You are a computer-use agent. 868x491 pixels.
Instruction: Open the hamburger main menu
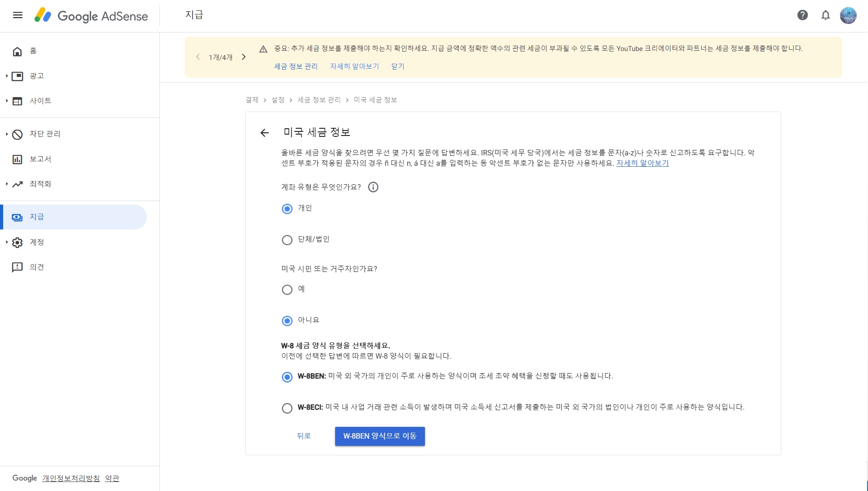coord(18,15)
